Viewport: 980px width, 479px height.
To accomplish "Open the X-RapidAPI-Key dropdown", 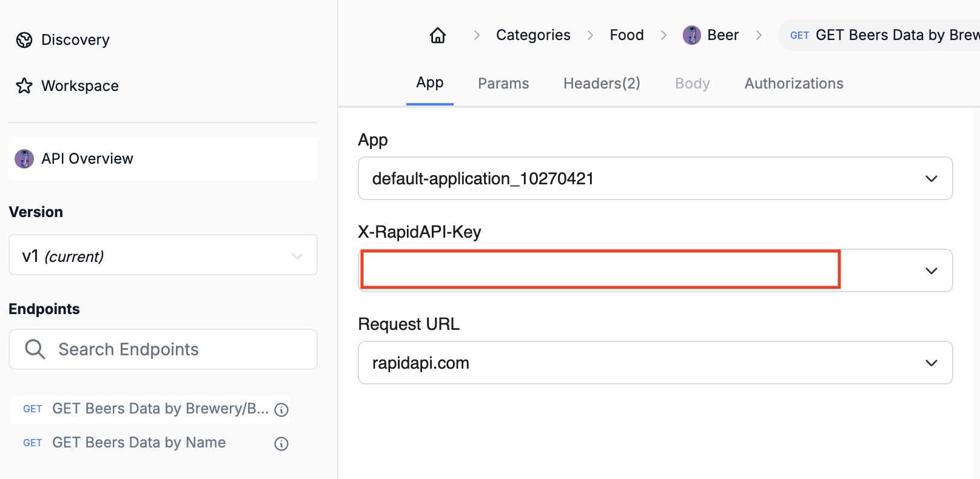I will coord(656,270).
